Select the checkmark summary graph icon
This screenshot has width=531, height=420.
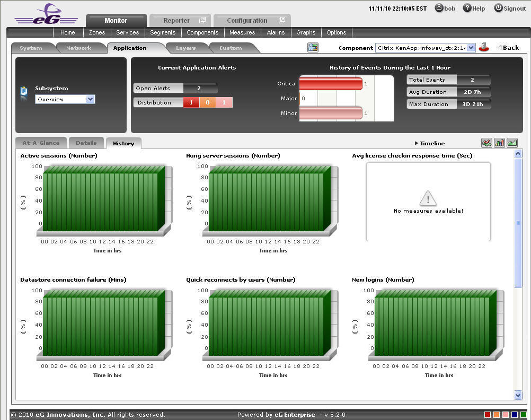point(486,143)
